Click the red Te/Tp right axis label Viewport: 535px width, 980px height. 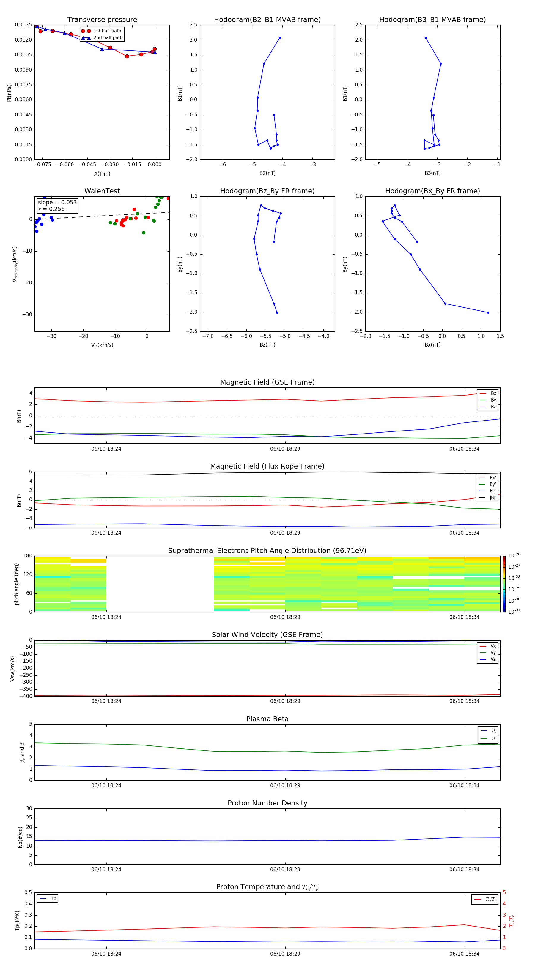[512, 921]
